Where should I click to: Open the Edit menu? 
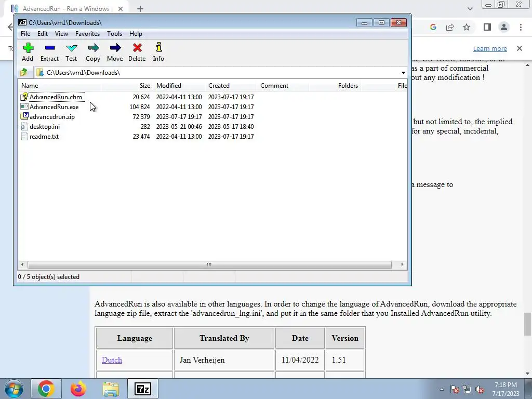pyautogui.click(x=43, y=34)
